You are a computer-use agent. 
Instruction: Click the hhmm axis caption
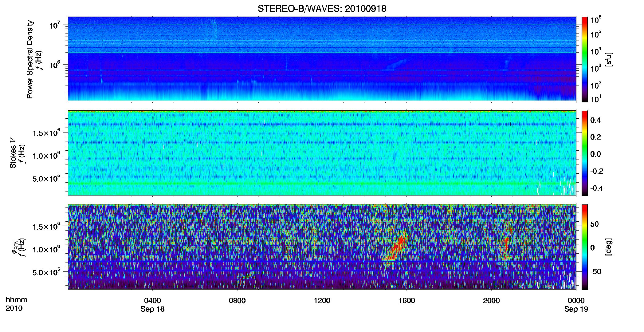(17, 300)
